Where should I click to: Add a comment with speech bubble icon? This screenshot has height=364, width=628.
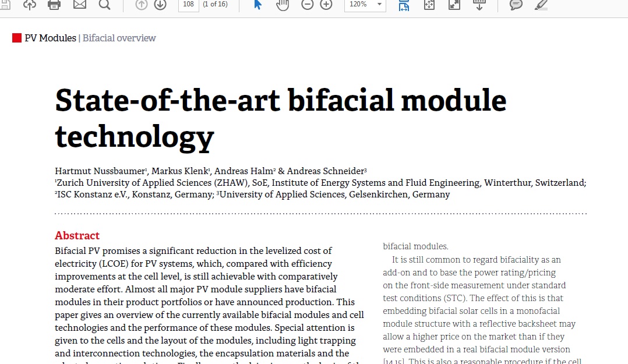pyautogui.click(x=516, y=5)
